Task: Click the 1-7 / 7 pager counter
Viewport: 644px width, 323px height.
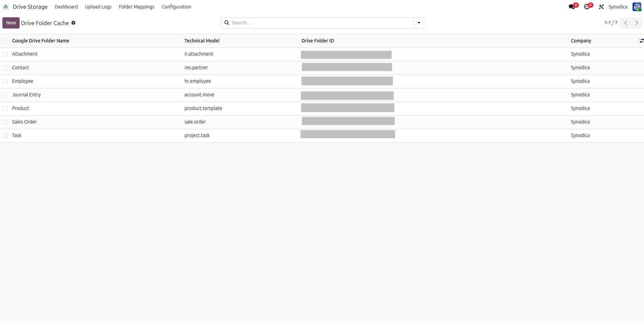Action: [x=611, y=23]
